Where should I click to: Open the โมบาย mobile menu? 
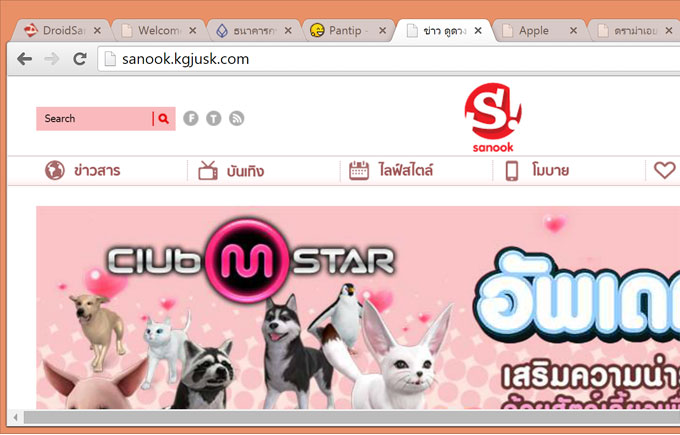click(538, 171)
